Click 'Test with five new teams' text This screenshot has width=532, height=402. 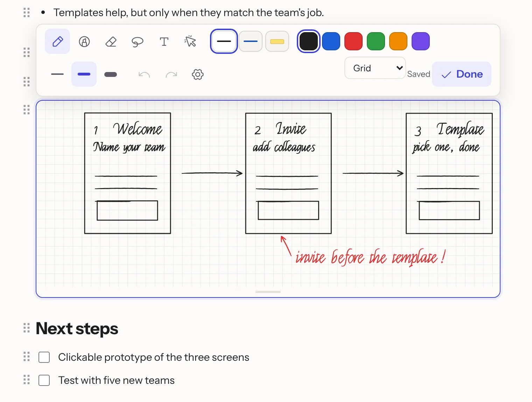point(117,380)
